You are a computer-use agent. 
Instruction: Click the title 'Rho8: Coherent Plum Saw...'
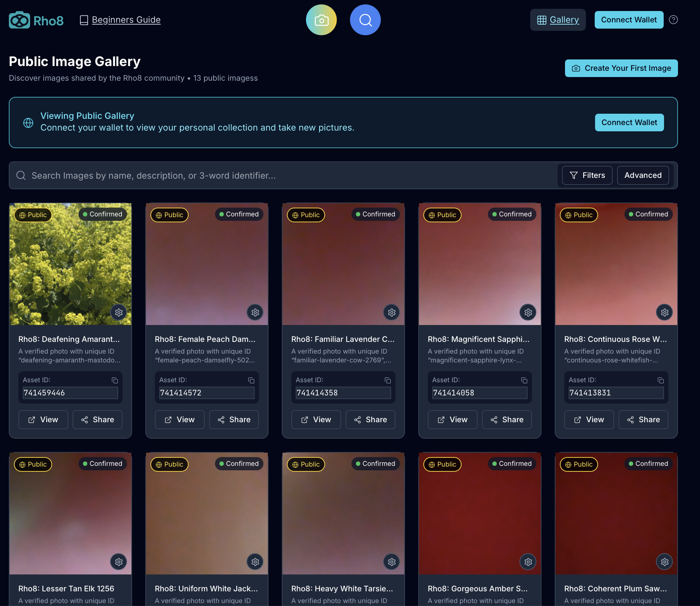click(616, 589)
